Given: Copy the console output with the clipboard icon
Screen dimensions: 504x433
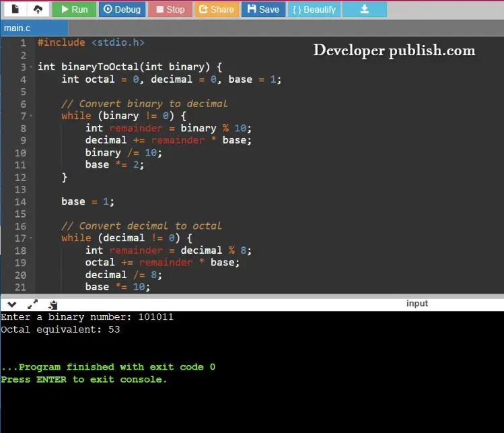Looking at the screenshot, I should point(53,304).
